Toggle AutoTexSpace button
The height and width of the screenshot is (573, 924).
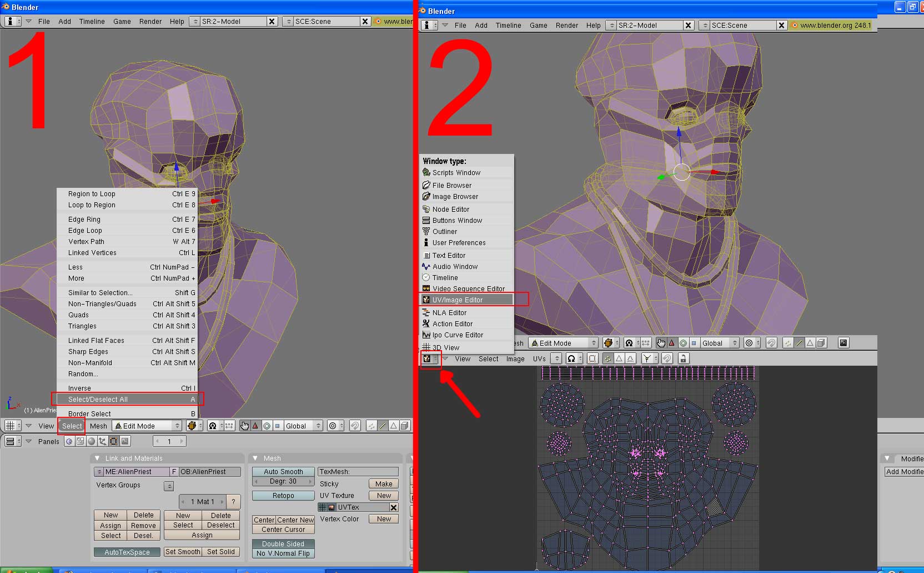click(x=127, y=552)
